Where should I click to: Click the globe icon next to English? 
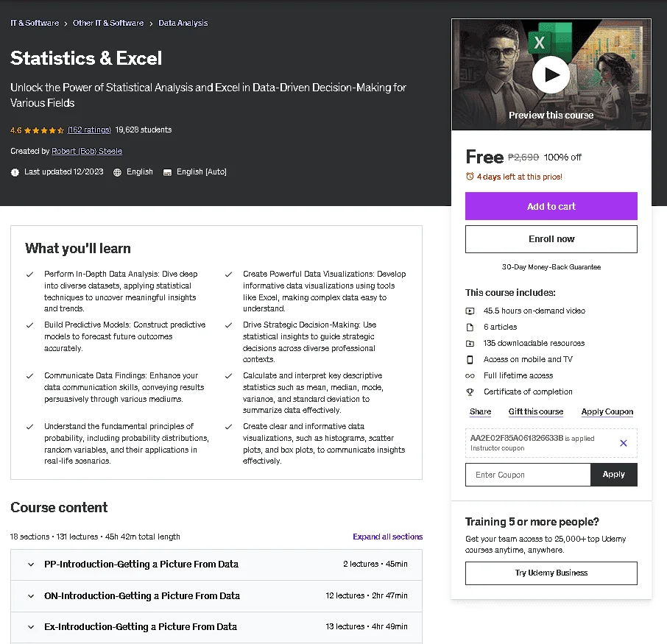(117, 172)
